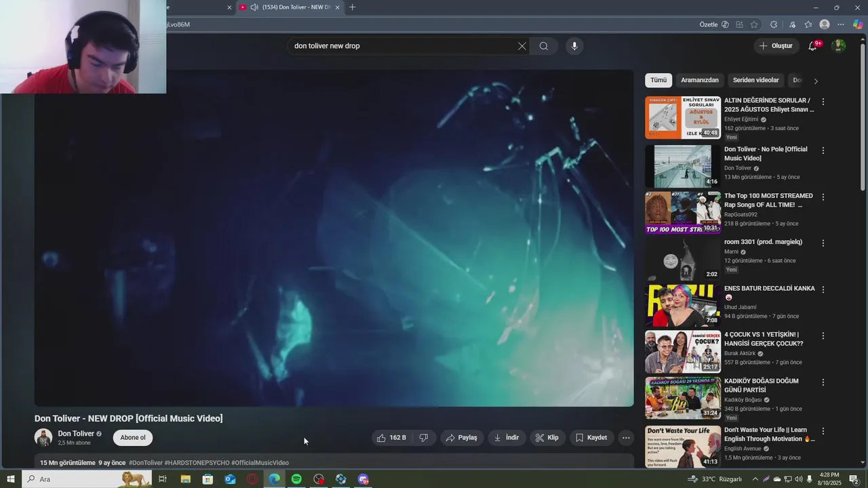Click taskbar search box Ara
The image size is (868, 488).
click(x=87, y=479)
